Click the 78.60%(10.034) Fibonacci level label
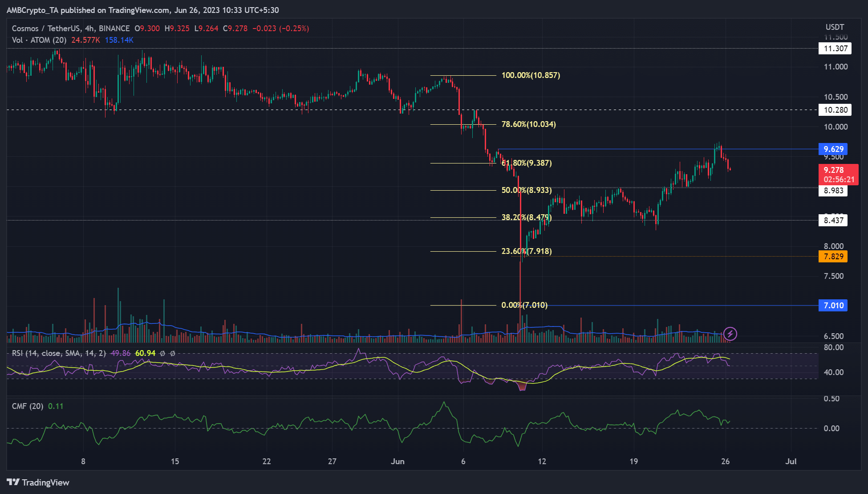868x494 pixels. point(528,124)
